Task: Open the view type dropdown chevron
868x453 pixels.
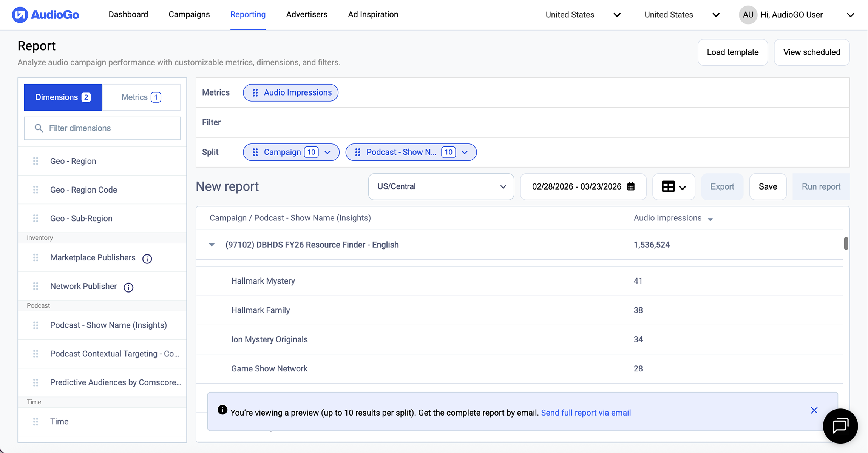Action: pyautogui.click(x=682, y=188)
